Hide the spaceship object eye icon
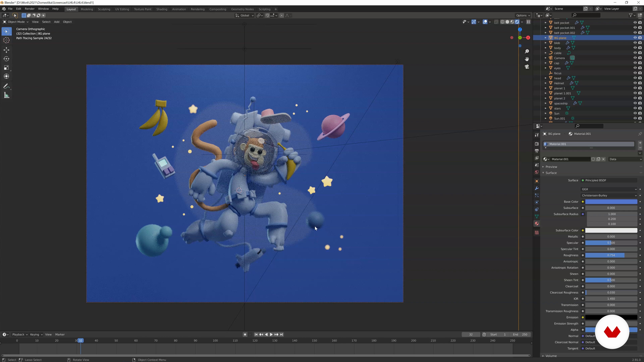 pos(635,103)
